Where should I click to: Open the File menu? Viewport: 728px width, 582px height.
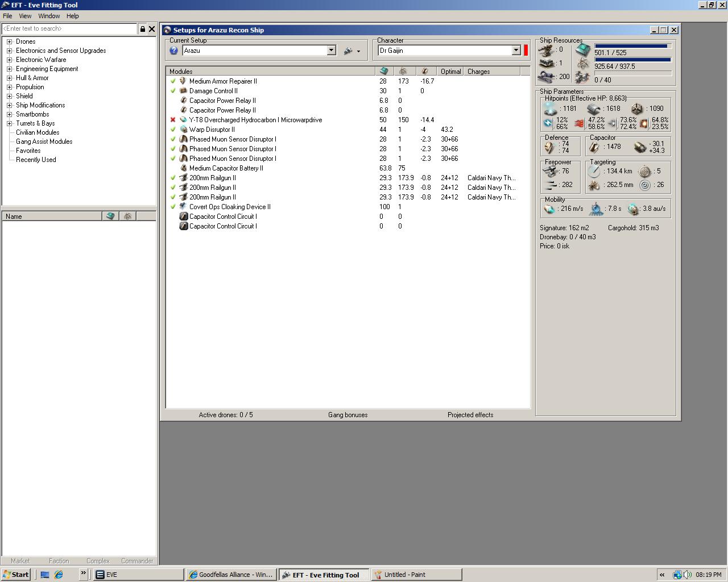[7, 16]
